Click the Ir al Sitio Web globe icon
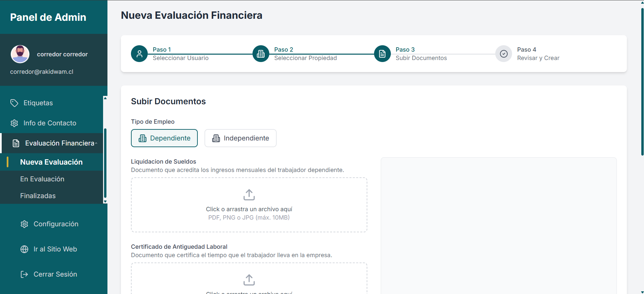This screenshot has height=294, width=644. [x=24, y=249]
